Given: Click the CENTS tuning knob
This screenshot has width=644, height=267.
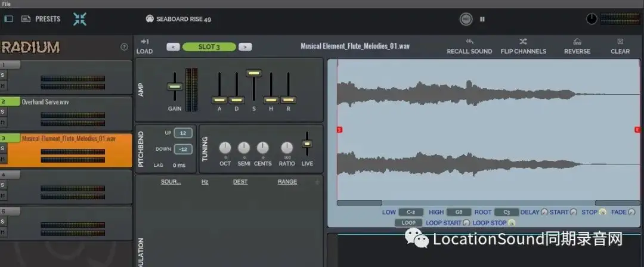Looking at the screenshot, I should 263,148.
